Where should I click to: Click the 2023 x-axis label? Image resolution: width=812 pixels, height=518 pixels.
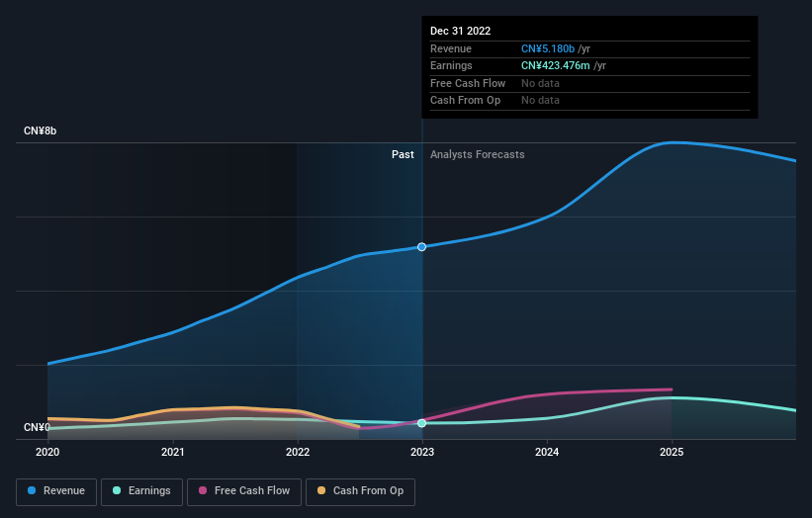[422, 453]
